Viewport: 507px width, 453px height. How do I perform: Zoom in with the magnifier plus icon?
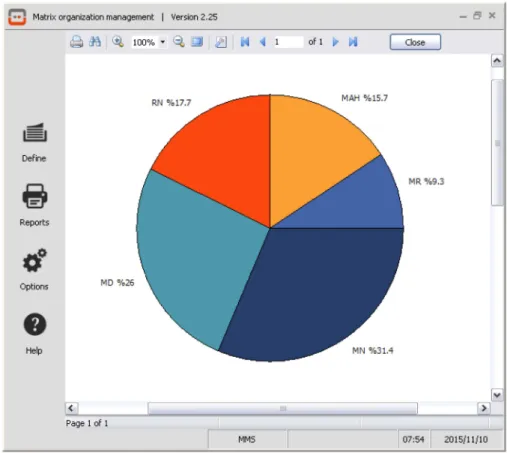pyautogui.click(x=118, y=42)
